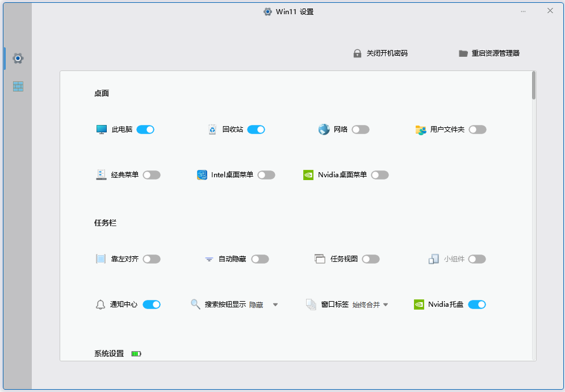This screenshot has width=565, height=392.
Task: Turn off the 通知中心 toggle
Action: [152, 305]
